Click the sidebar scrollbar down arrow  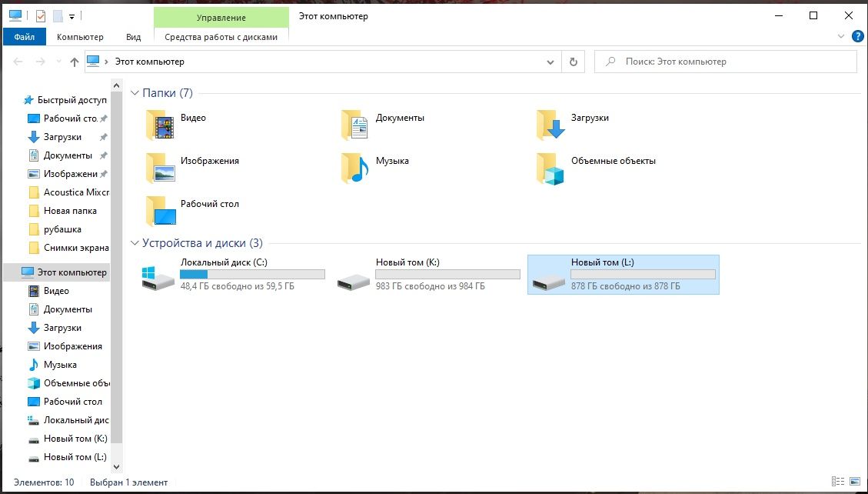tap(116, 467)
